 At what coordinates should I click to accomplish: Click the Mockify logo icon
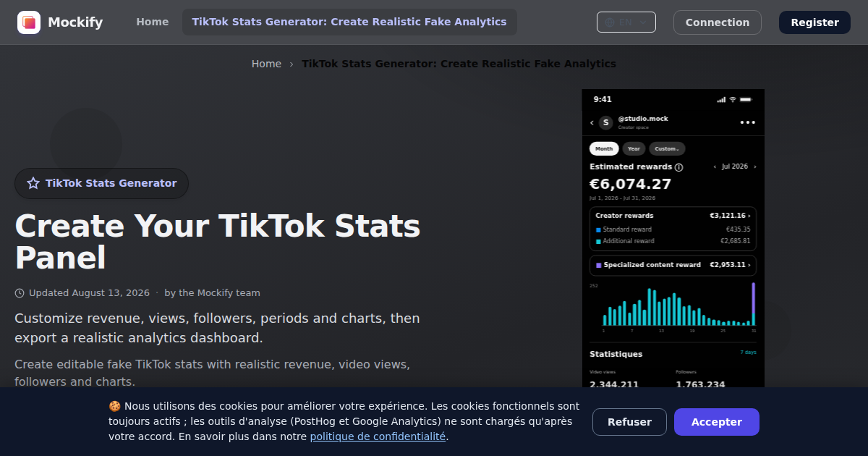(x=29, y=22)
